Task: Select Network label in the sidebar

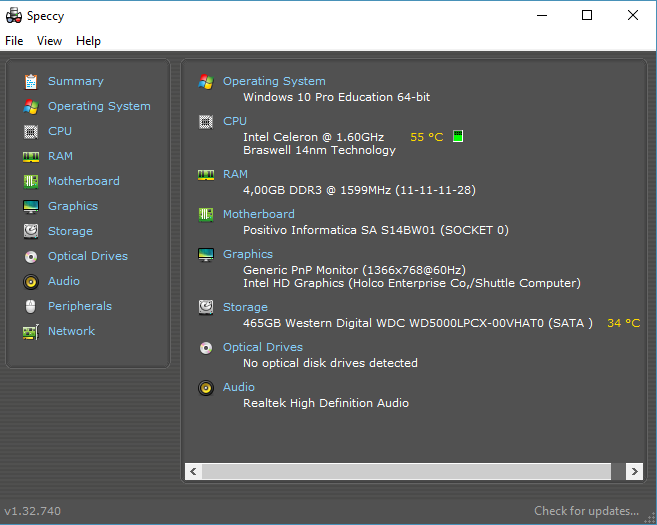Action: tap(72, 331)
